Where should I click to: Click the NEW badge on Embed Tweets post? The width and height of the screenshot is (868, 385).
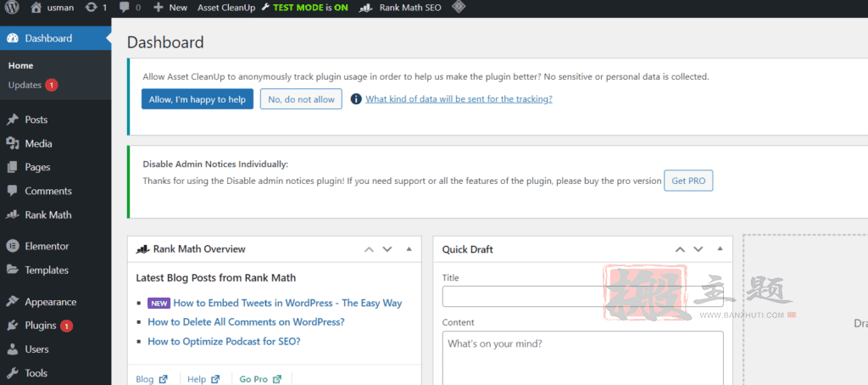pos(159,304)
